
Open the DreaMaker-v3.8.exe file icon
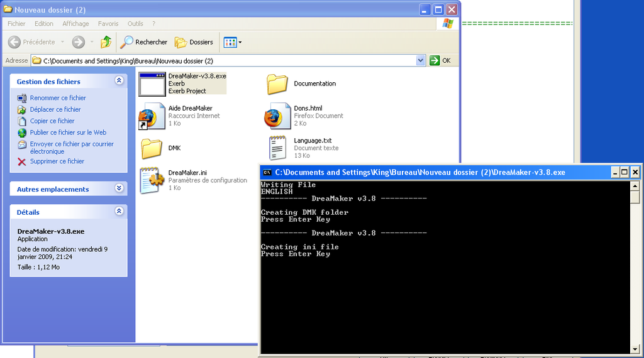pyautogui.click(x=152, y=84)
